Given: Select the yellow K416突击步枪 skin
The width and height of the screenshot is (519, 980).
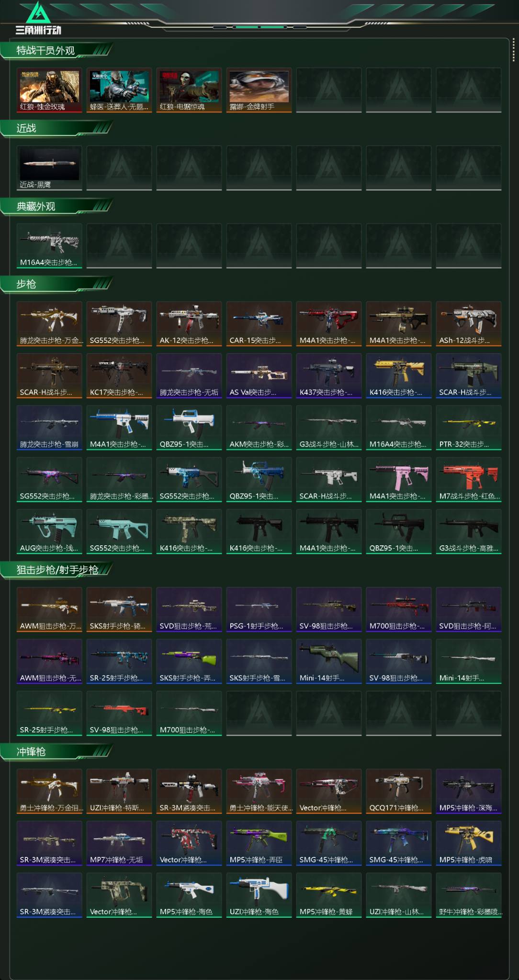Looking at the screenshot, I should tap(399, 376).
